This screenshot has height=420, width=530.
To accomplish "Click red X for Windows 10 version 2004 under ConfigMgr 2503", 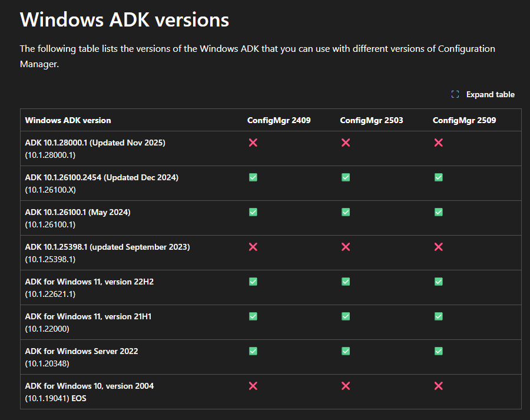I will click(346, 386).
